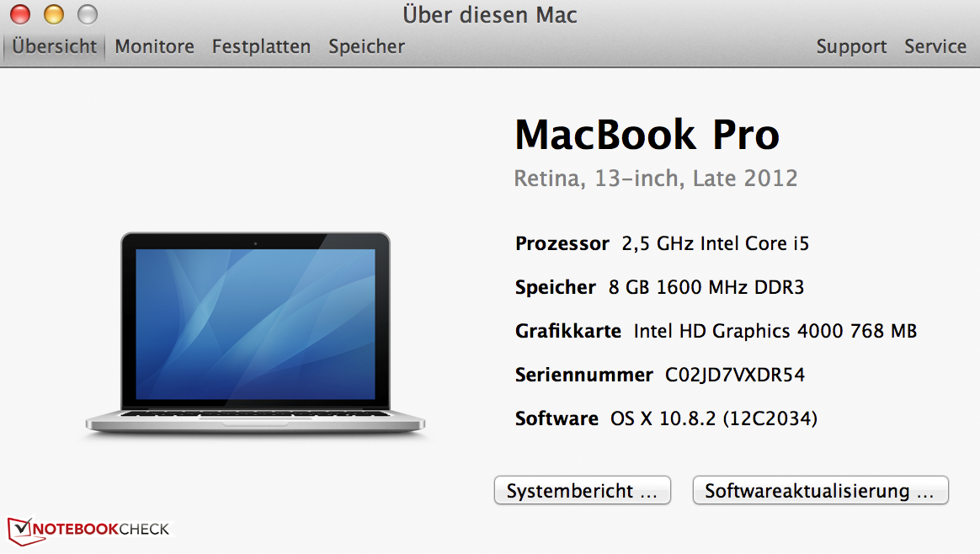Click graphics value Intel HD Graphics 4000 768 MB
This screenshot has width=980, height=554.
point(775,331)
